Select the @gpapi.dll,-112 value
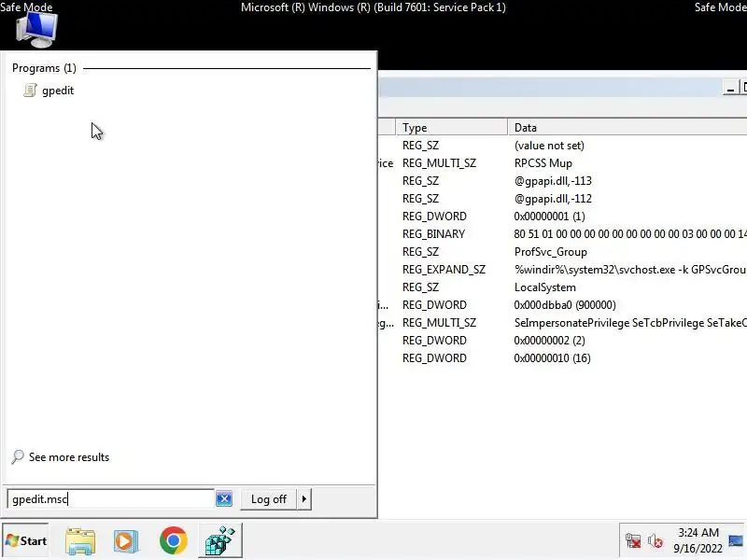The height and width of the screenshot is (560, 747). pyautogui.click(x=553, y=199)
